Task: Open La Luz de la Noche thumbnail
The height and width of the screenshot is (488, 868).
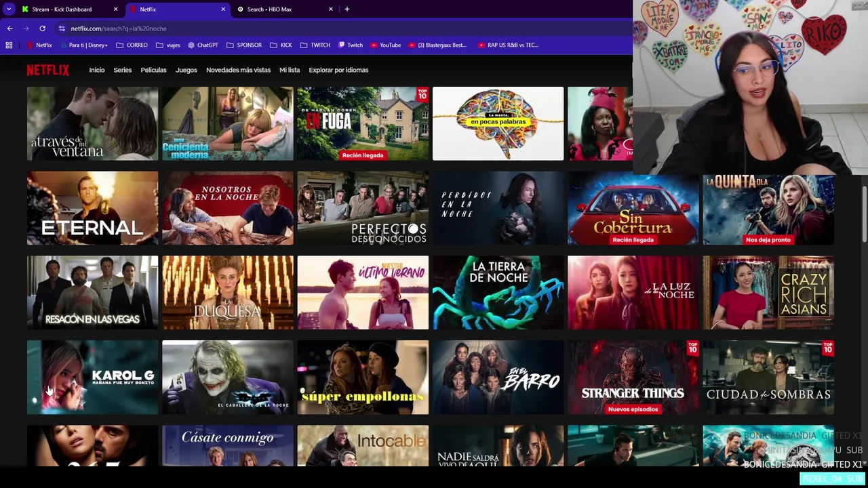Action: pos(633,293)
